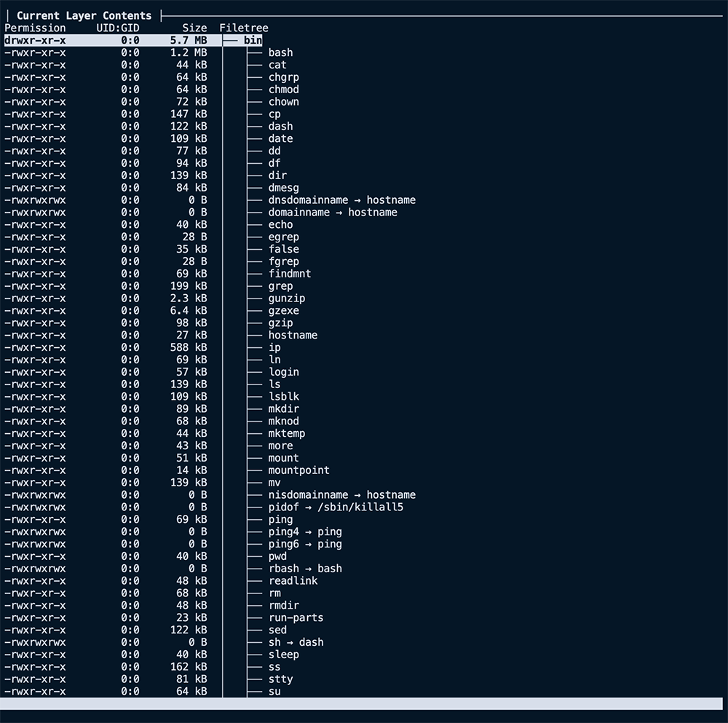Select the sed file row

(277, 631)
